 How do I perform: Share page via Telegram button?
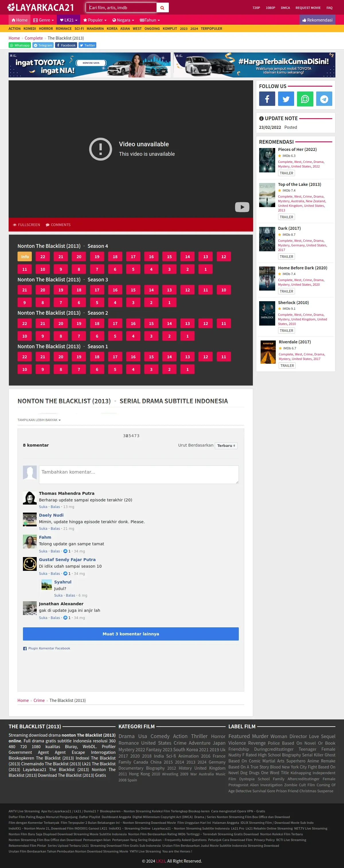[x=43, y=45]
